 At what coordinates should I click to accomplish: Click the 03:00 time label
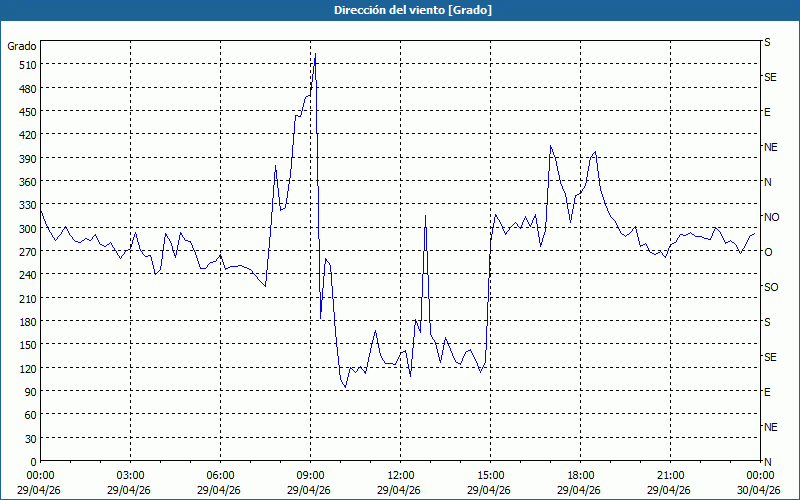point(130,475)
